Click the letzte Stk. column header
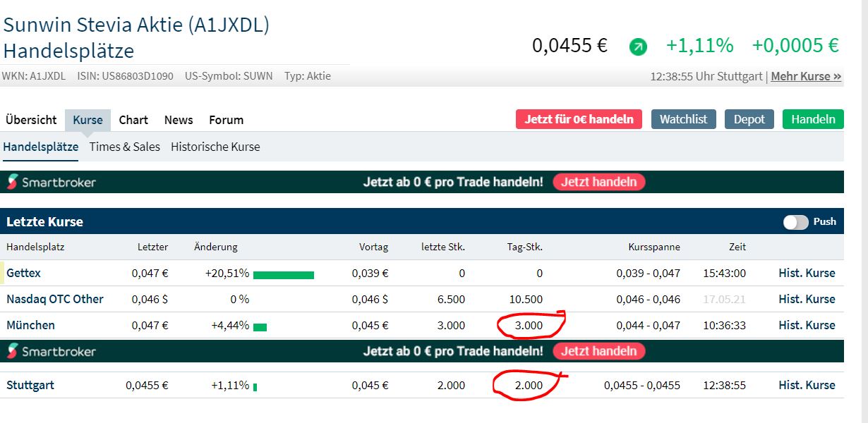The height and width of the screenshot is (423, 868). [443, 247]
